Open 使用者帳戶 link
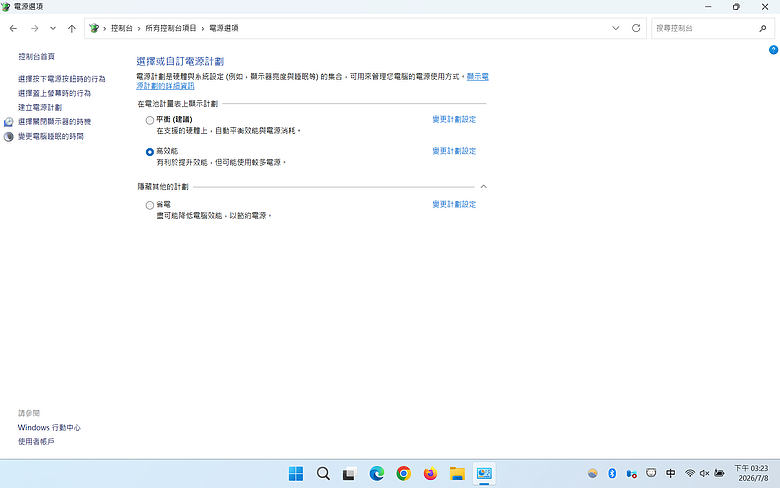This screenshot has height=488, width=780. 36,441
